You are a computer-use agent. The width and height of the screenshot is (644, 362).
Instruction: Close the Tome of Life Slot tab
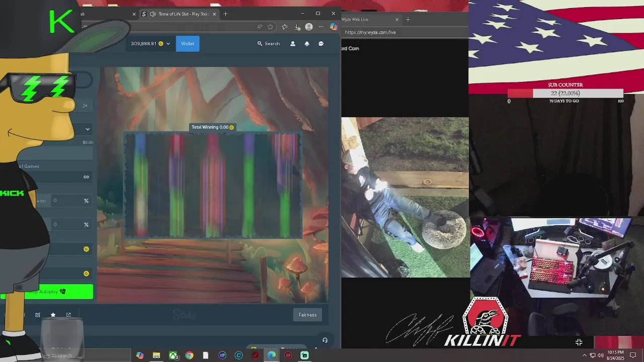click(214, 14)
